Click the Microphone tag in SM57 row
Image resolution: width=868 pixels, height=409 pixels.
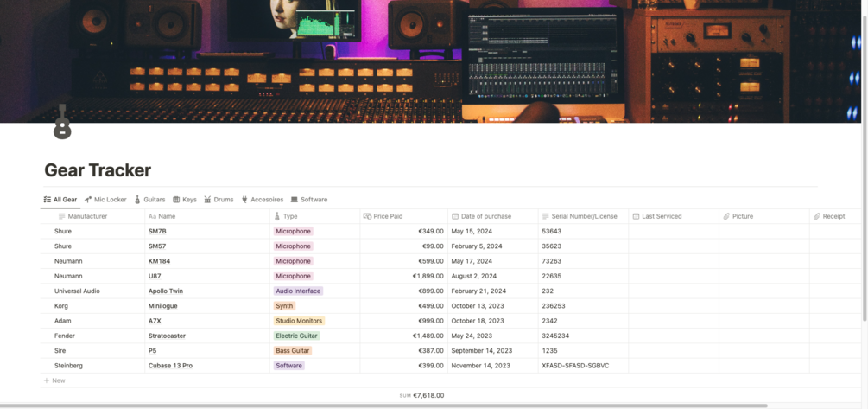[x=294, y=246]
